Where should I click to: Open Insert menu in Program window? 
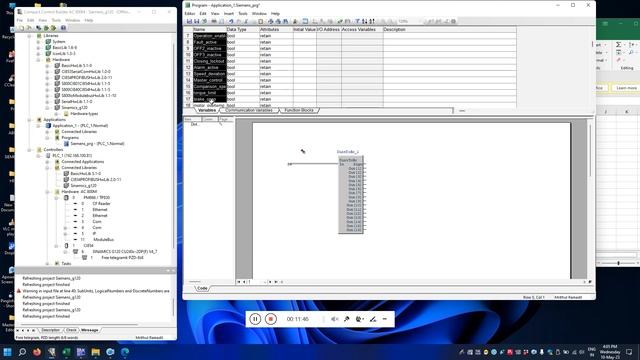229,13
